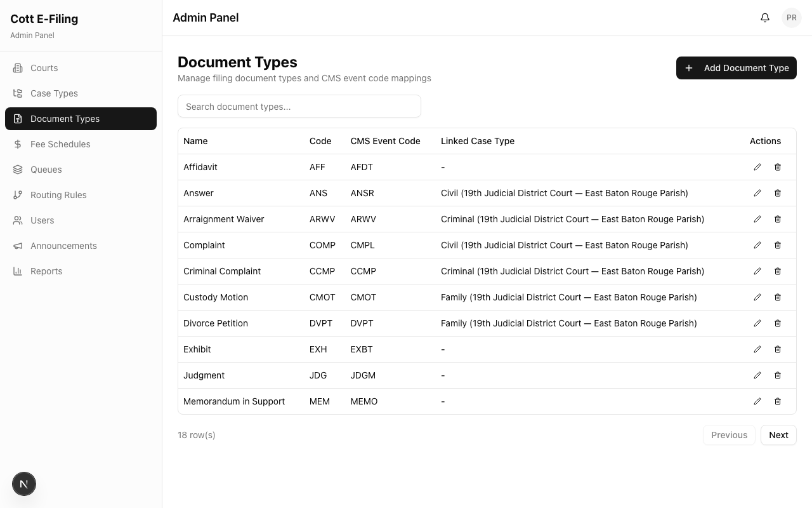
Task: Select the Routing Rules branch icon
Action: tap(18, 195)
